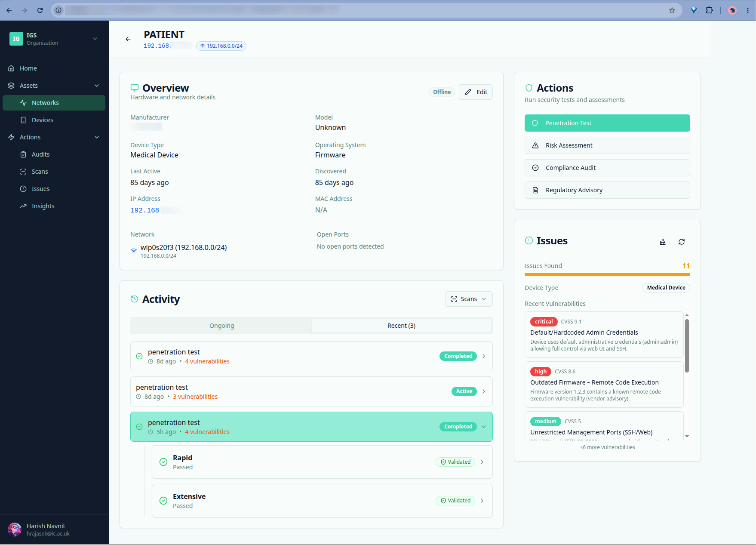Click the Extensive test check-circle icon

click(163, 501)
